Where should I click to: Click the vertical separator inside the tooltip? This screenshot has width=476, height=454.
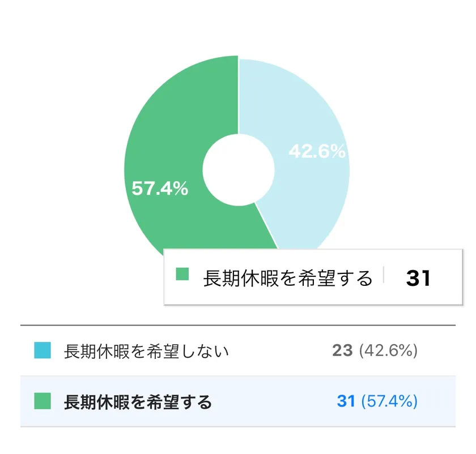384,276
